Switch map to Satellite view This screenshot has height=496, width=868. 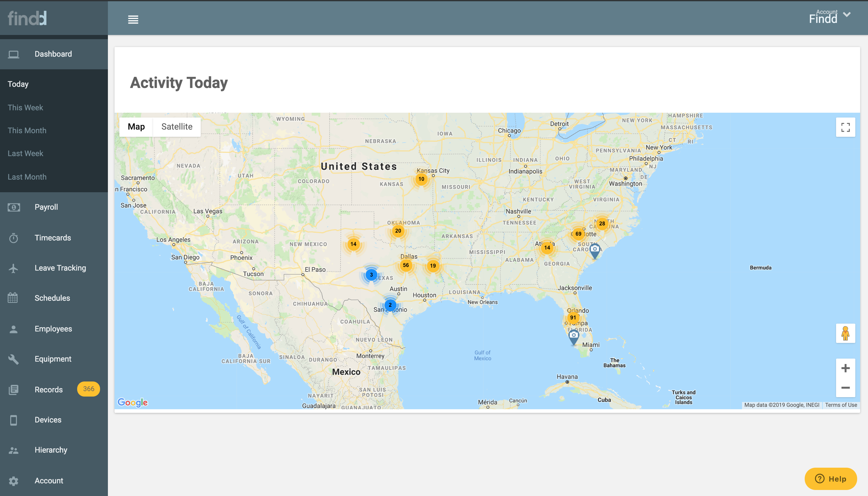coord(177,127)
